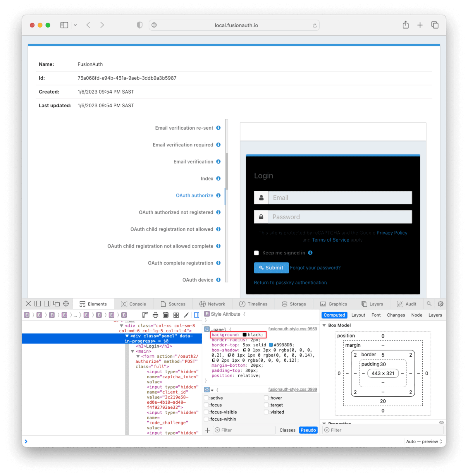Toggle the :focus pseudo-class checkbox
The image size is (468, 476).
click(x=206, y=405)
